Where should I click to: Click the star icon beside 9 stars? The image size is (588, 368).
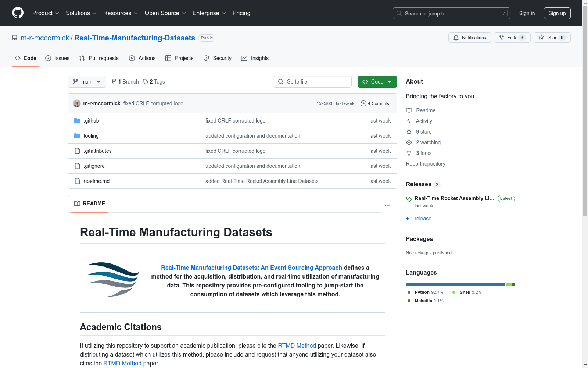coord(409,132)
